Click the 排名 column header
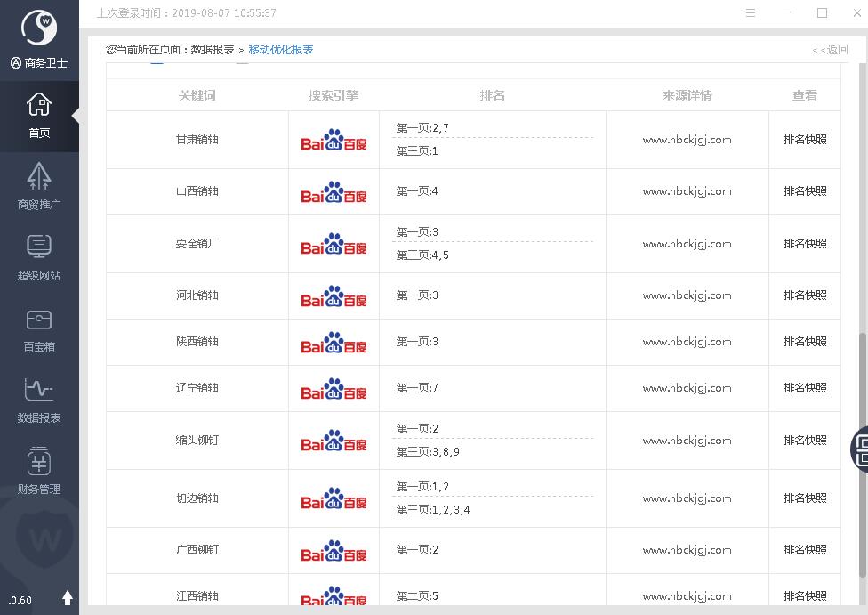The image size is (868, 615). [x=492, y=95]
